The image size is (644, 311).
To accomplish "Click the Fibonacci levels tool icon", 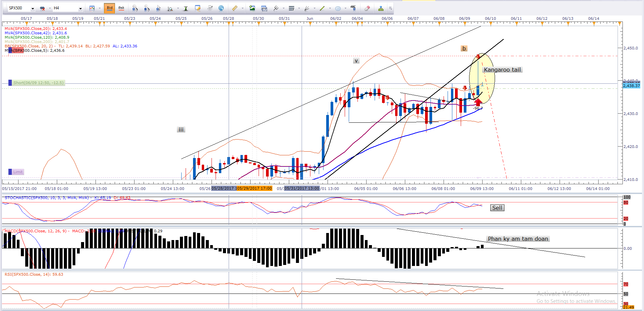I will pyautogui.click(x=292, y=8).
